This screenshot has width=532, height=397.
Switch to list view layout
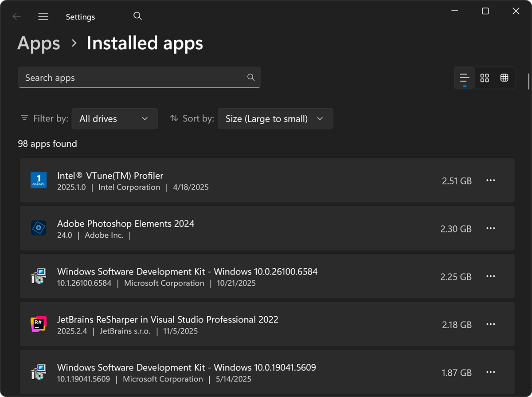point(465,78)
